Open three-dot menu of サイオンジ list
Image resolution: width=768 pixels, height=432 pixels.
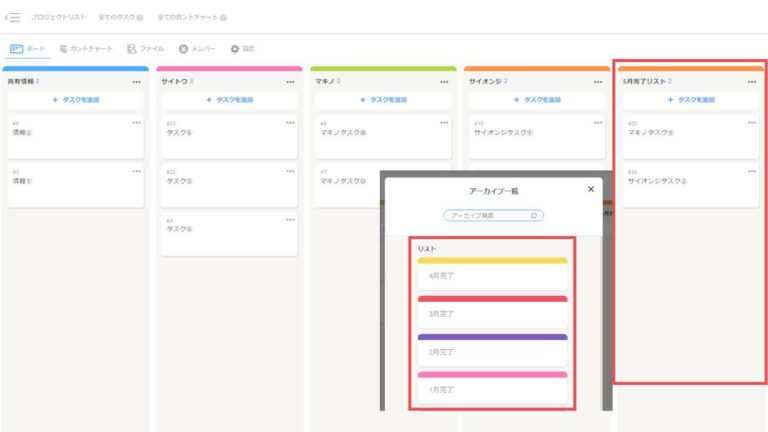pyautogui.click(x=598, y=81)
